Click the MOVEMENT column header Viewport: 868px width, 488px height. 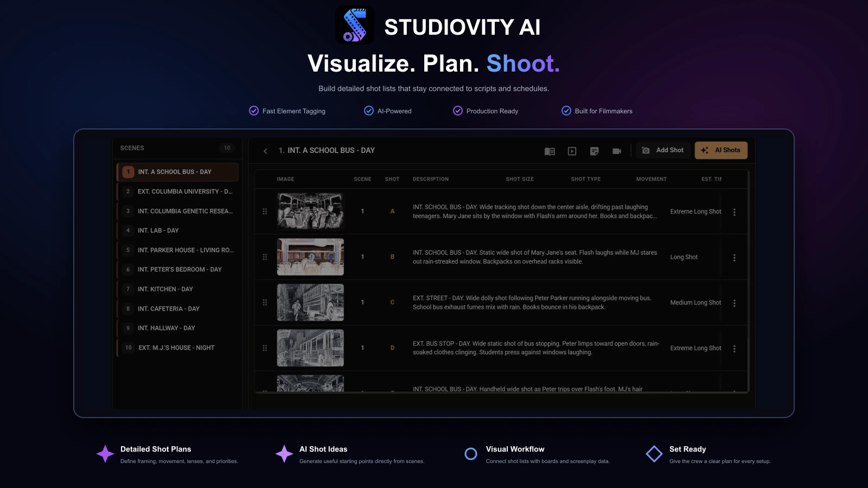652,179
